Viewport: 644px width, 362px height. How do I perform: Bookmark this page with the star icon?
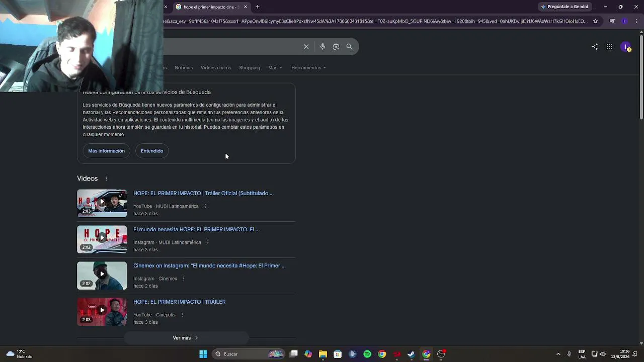pyautogui.click(x=595, y=21)
